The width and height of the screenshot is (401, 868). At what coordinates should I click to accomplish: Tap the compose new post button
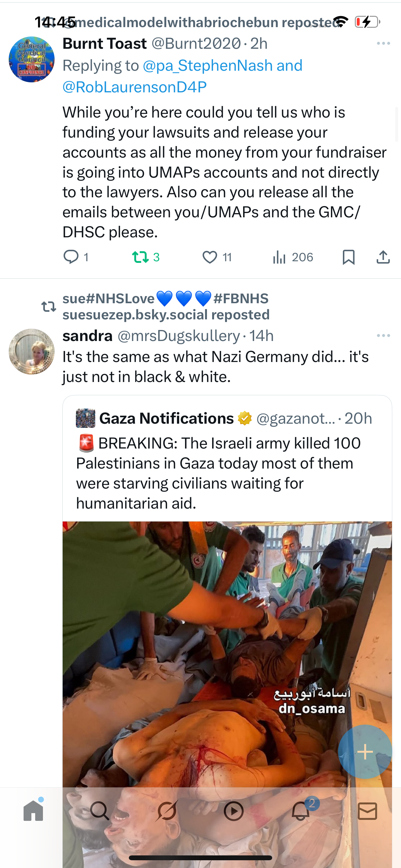click(x=365, y=752)
